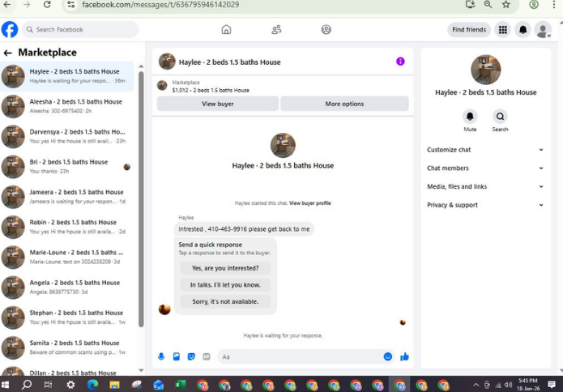Go to the Home feed icon
Viewport: 563px width, 392px height.
(226, 29)
